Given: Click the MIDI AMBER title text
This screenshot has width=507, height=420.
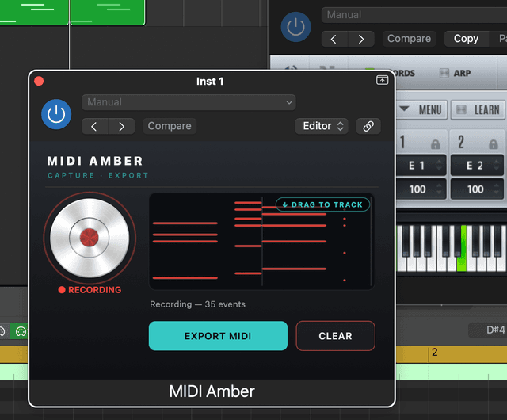Looking at the screenshot, I should (95, 161).
